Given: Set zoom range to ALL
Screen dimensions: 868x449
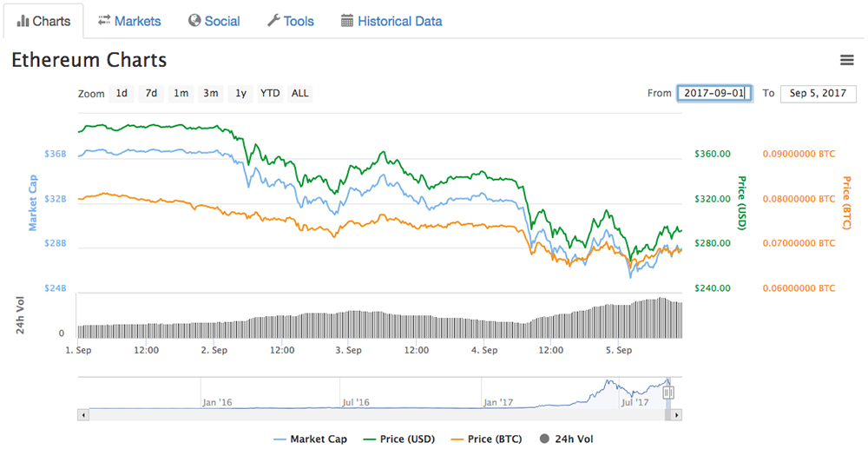Looking at the screenshot, I should point(300,93).
